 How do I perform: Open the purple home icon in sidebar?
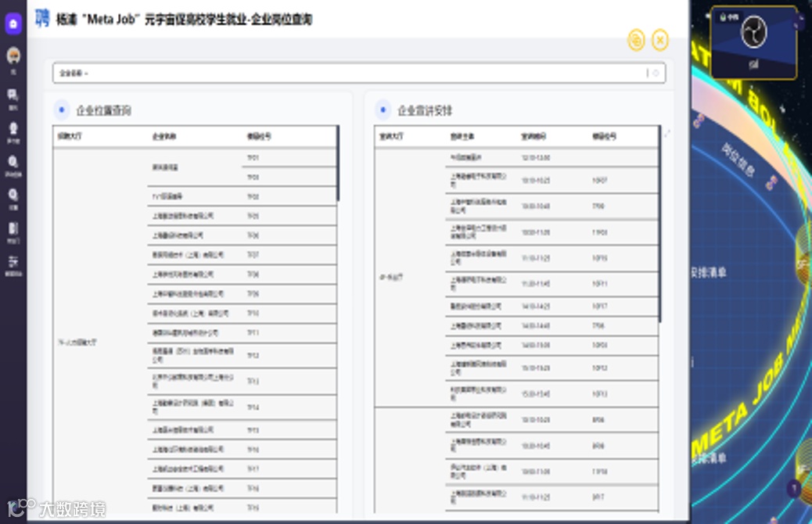(13, 23)
